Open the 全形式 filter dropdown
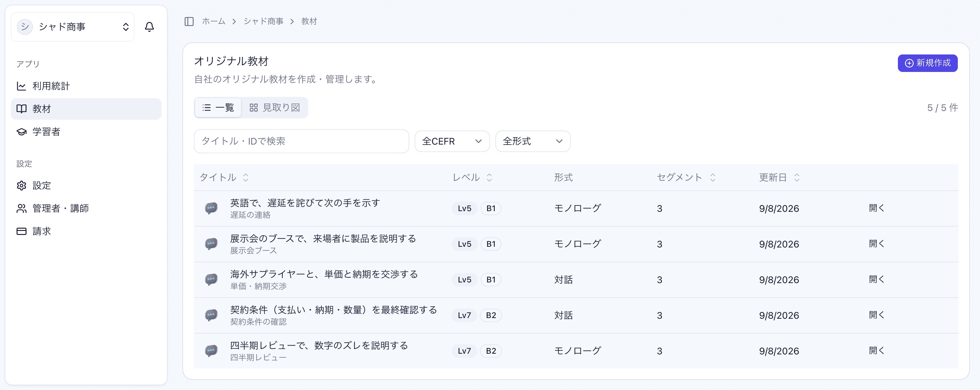Image resolution: width=980 pixels, height=390 pixels. tap(533, 142)
